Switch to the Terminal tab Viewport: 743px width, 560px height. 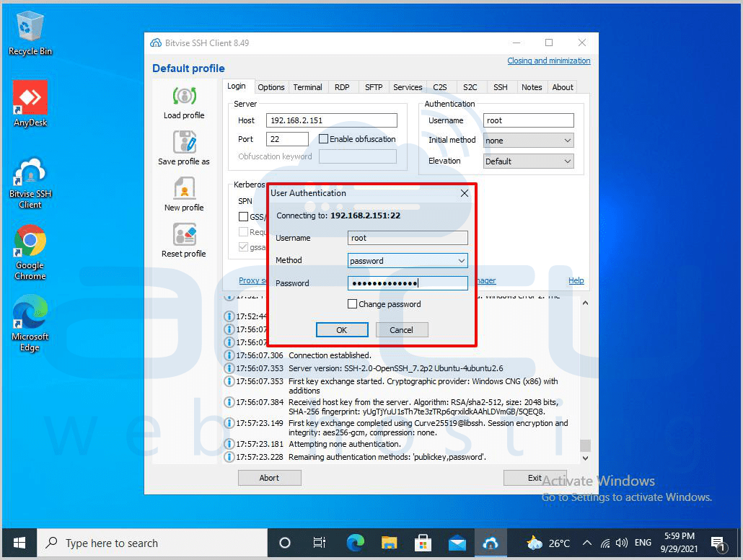pos(307,87)
